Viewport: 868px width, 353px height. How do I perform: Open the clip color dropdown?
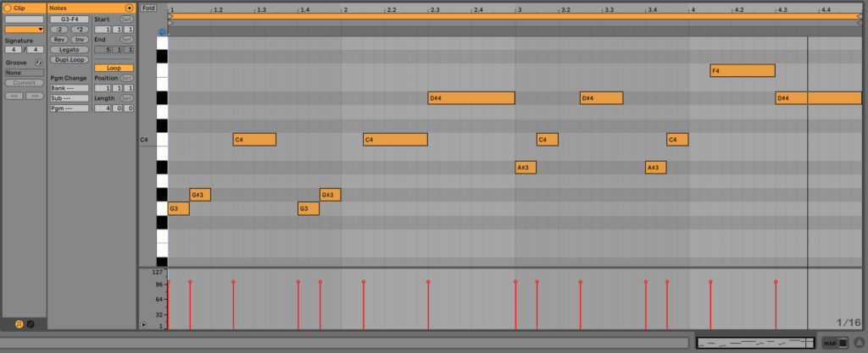tap(25, 30)
